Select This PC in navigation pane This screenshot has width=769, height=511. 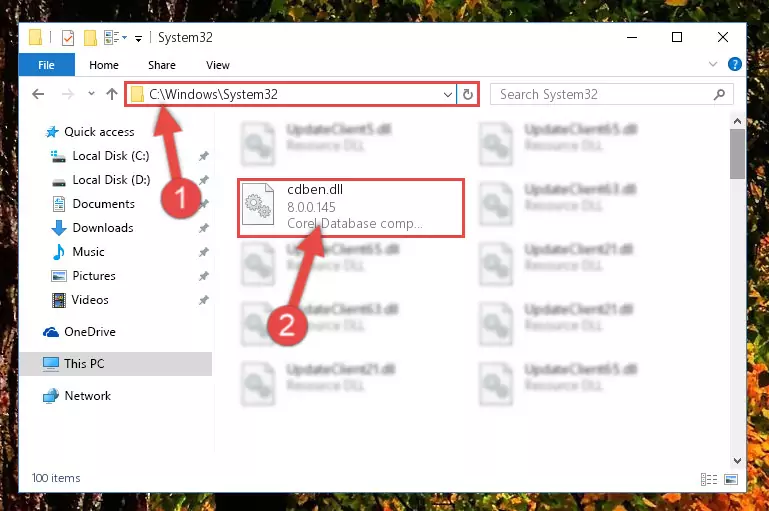(x=116, y=364)
